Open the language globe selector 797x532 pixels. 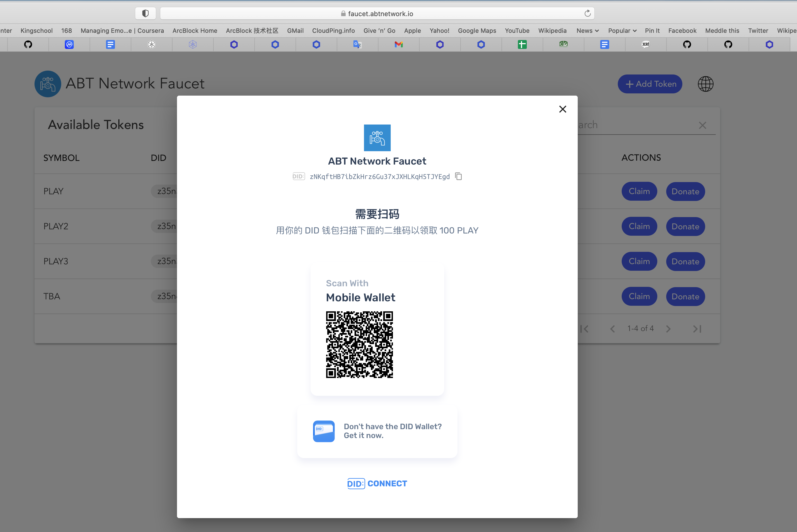705,84
